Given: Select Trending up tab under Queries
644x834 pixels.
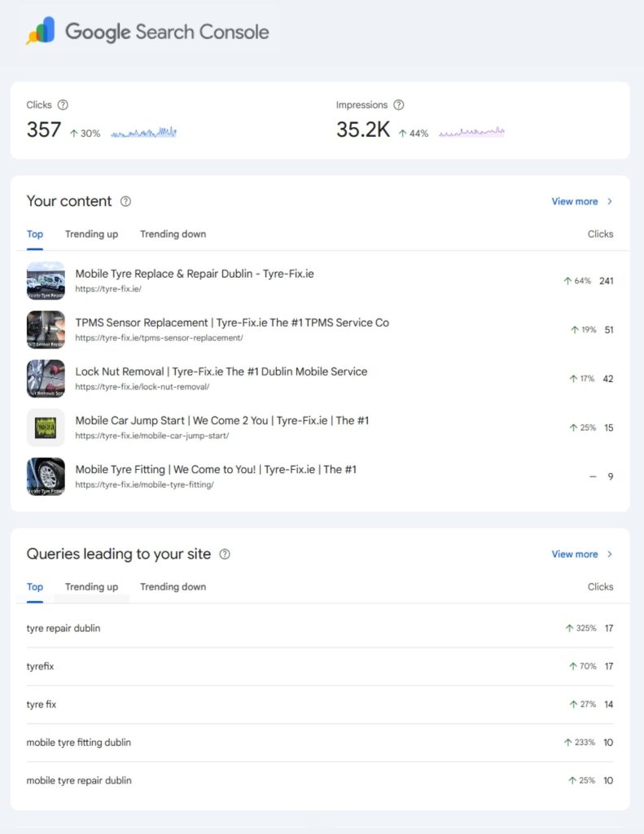Looking at the screenshot, I should click(x=91, y=586).
